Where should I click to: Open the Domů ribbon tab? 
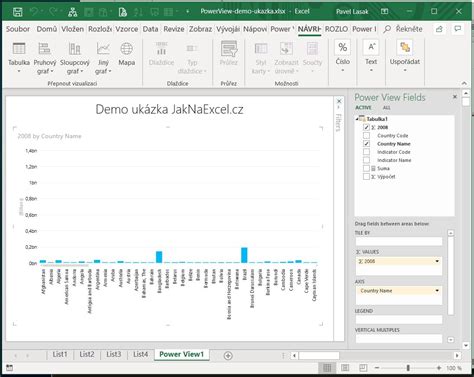tap(47, 29)
